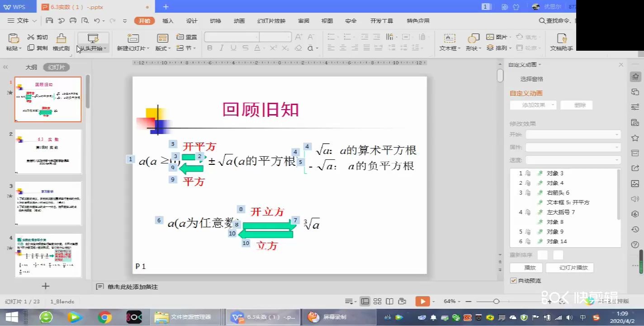The image size is (644, 326).
Task: Click the 新建幻灯片 (New Slide) icon
Action: pyautogui.click(x=132, y=38)
